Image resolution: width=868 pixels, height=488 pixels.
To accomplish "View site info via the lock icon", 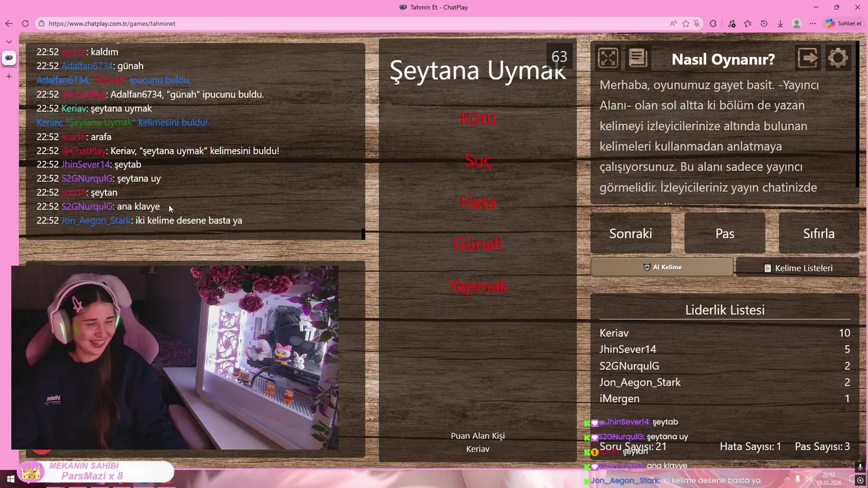I will (41, 23).
